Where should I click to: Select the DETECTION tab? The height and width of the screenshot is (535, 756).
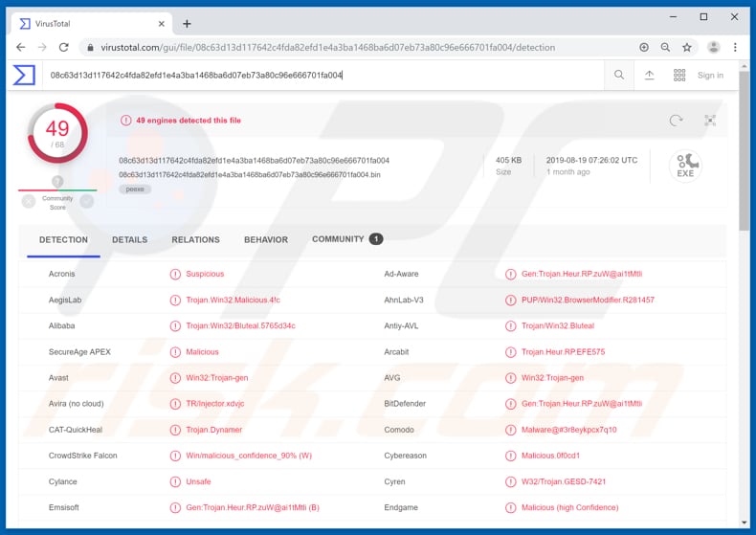64,239
